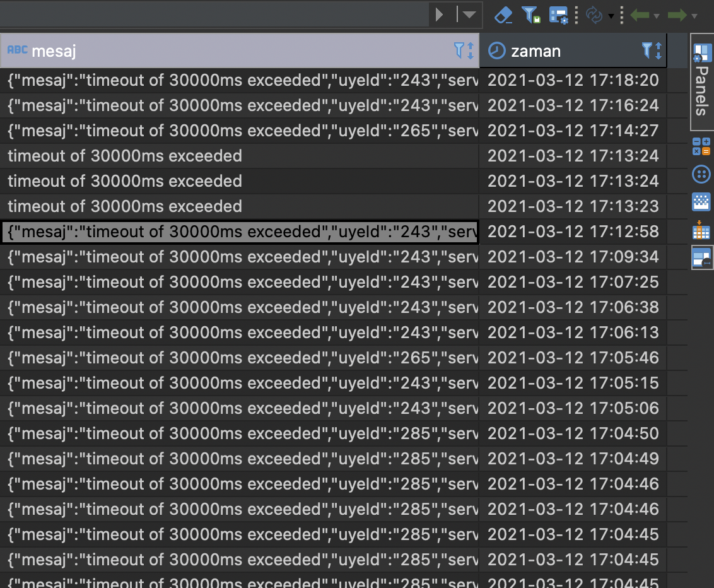The image size is (714, 588).
Task: Open the forward history dropdown arrow
Action: (x=694, y=16)
